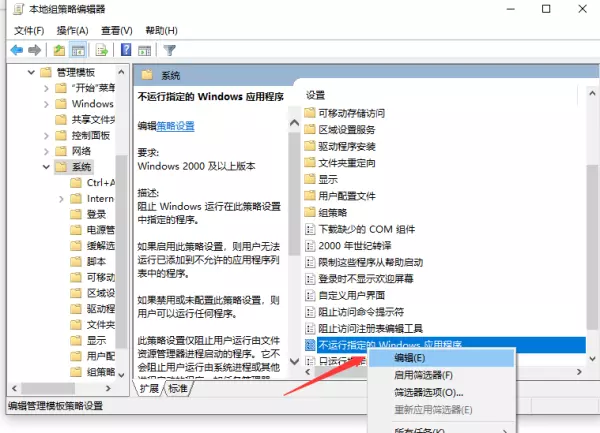Image resolution: width=600 pixels, height=433 pixels.
Task: Click the 阻止访问命令提示符 policy icon
Action: click(x=310, y=312)
